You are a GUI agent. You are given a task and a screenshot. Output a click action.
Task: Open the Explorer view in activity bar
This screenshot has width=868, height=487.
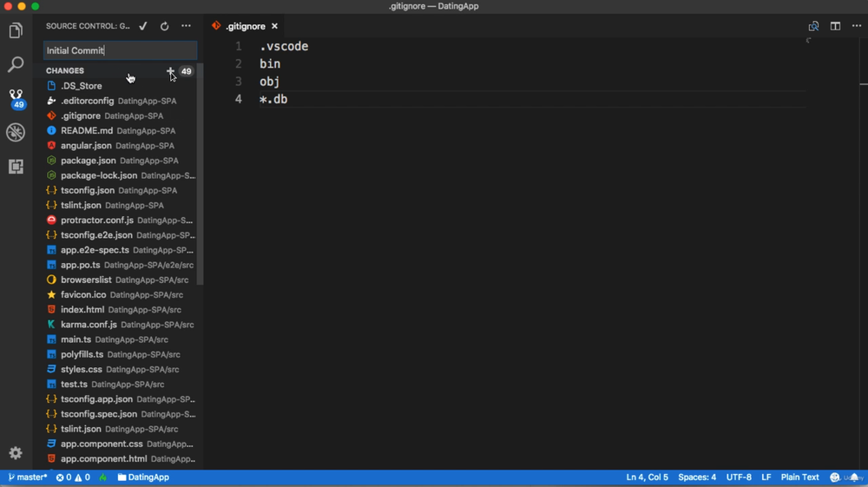16,30
